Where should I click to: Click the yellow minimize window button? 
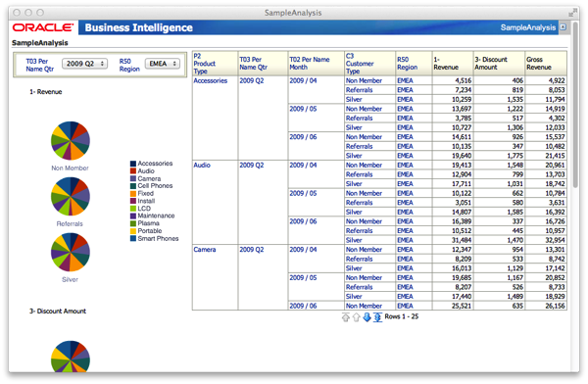28,13
